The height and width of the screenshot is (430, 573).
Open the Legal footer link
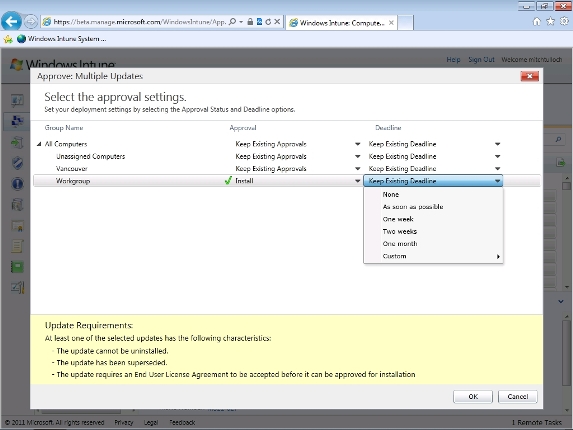click(x=151, y=422)
